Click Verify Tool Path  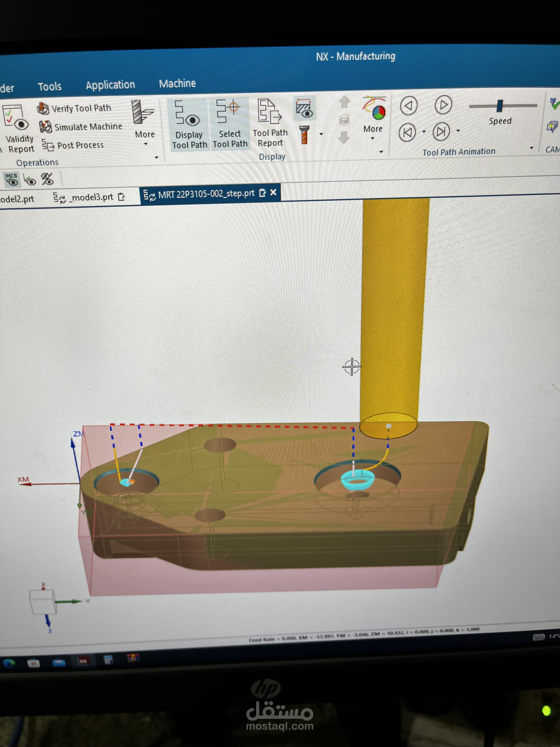[74, 108]
